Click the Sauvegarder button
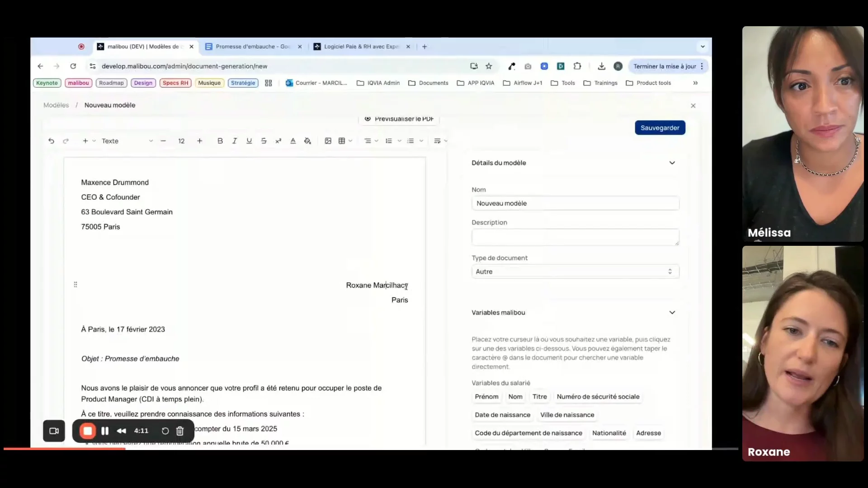Viewport: 868px width, 488px height. coord(660,128)
